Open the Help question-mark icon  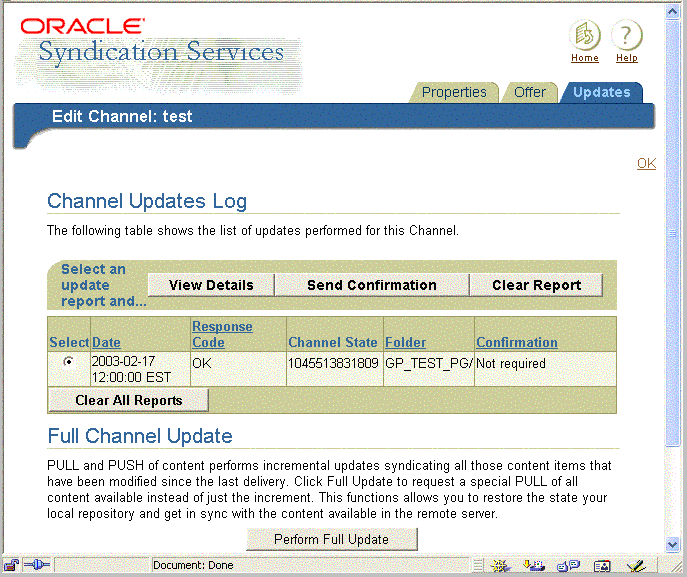(x=627, y=35)
